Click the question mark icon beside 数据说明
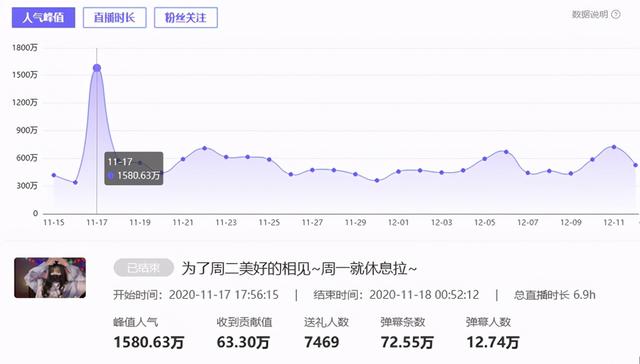The width and height of the screenshot is (640, 364). click(x=616, y=14)
